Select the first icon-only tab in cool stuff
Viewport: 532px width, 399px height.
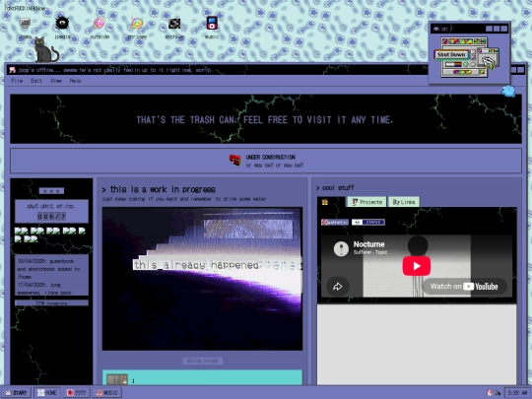325,202
